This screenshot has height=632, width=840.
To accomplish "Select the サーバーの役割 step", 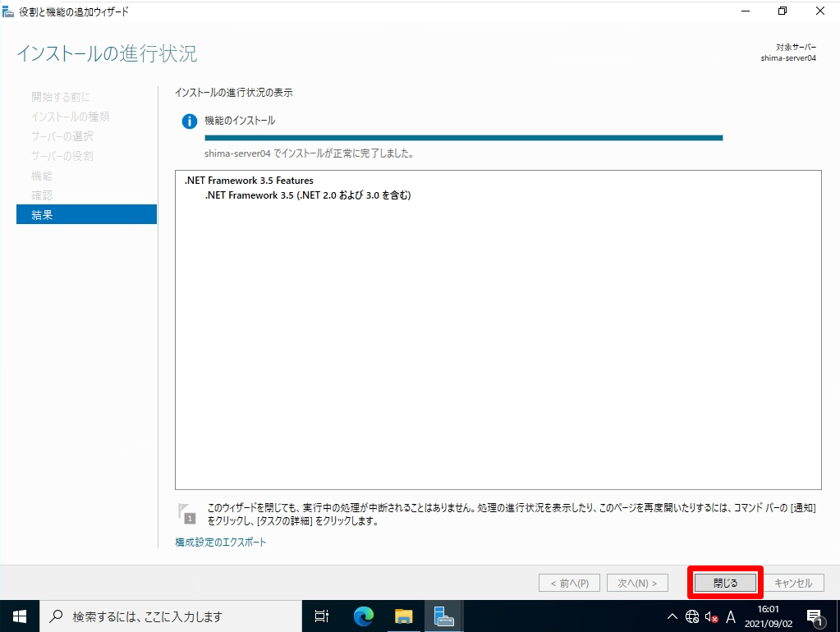I will click(x=62, y=156).
